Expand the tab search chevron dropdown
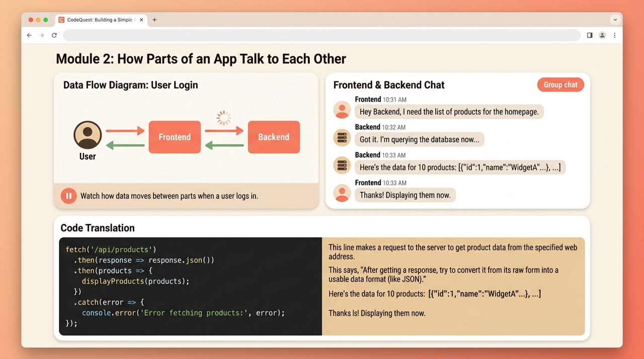Image resolution: width=644 pixels, height=359 pixels. (615, 20)
